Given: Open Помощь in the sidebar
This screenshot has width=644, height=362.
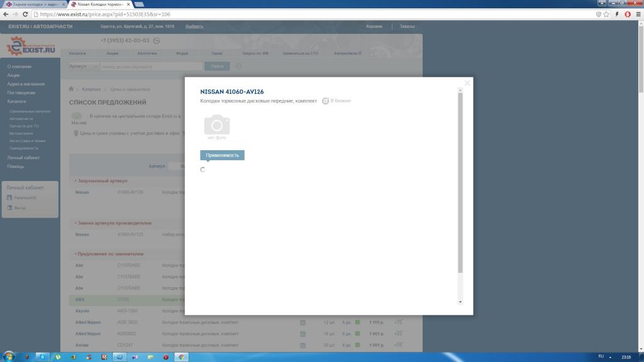Looking at the screenshot, I should coord(16,167).
